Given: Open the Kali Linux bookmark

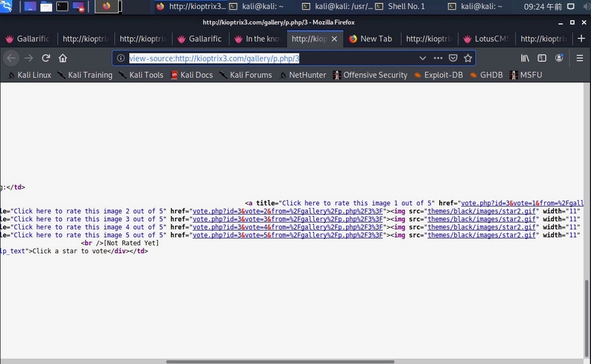Looking at the screenshot, I should (30, 75).
